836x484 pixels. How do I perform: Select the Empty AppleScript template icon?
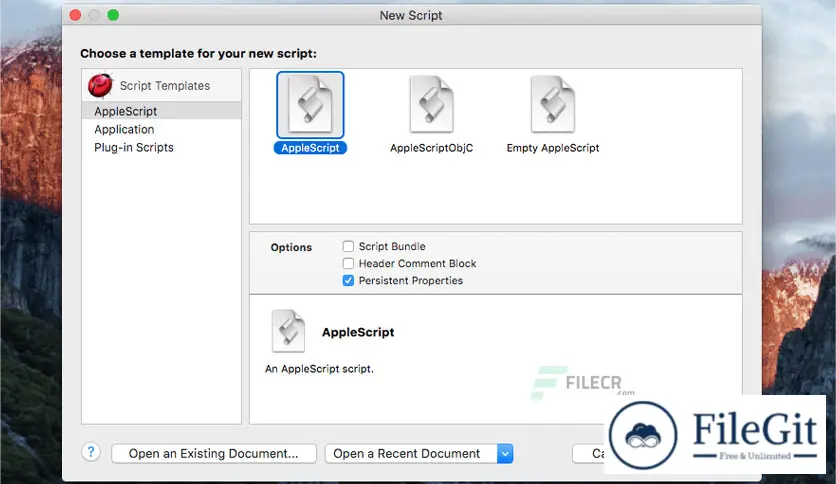[553, 104]
